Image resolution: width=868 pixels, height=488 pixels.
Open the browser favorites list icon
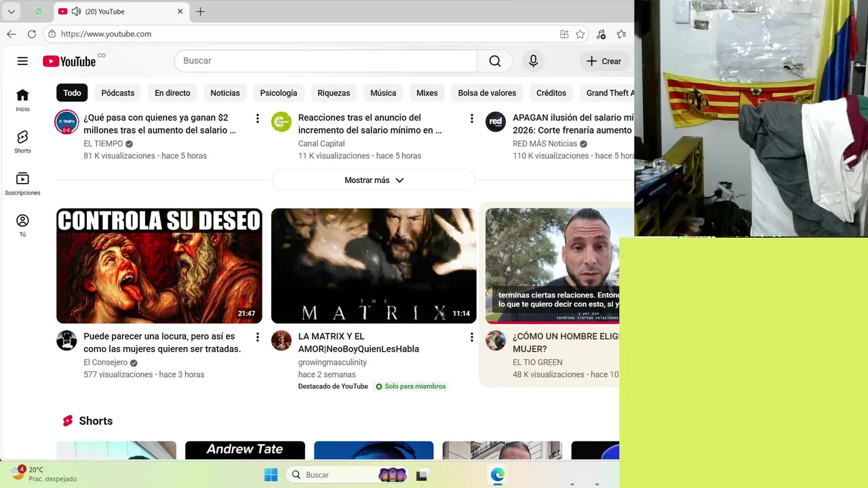pyautogui.click(x=621, y=34)
